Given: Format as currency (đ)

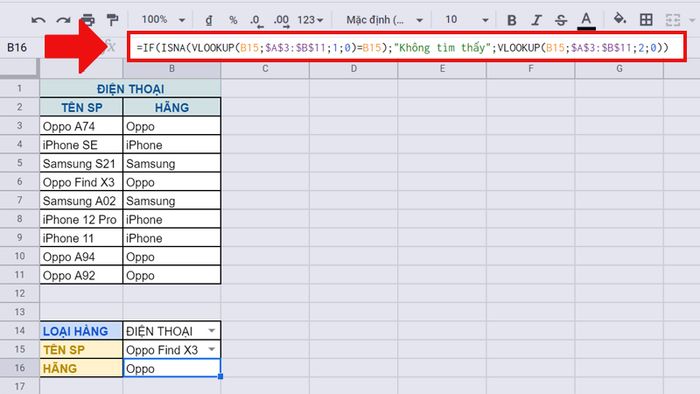Looking at the screenshot, I should click(208, 20).
